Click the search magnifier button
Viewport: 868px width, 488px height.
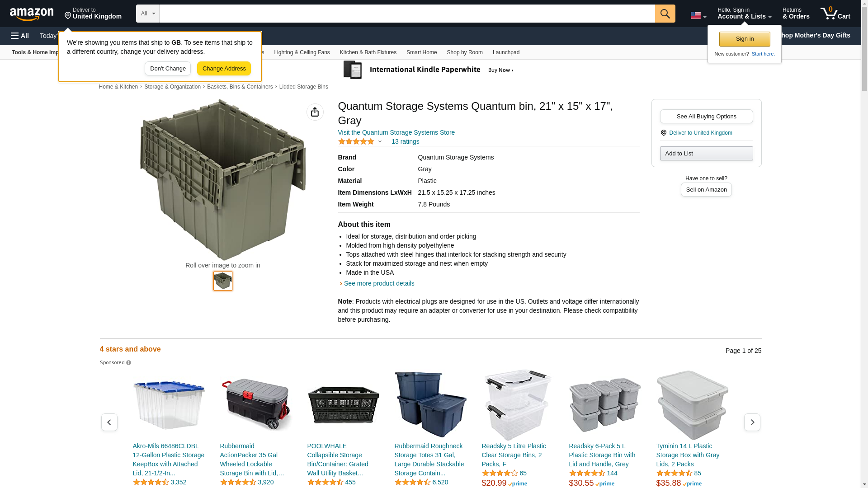click(x=665, y=14)
